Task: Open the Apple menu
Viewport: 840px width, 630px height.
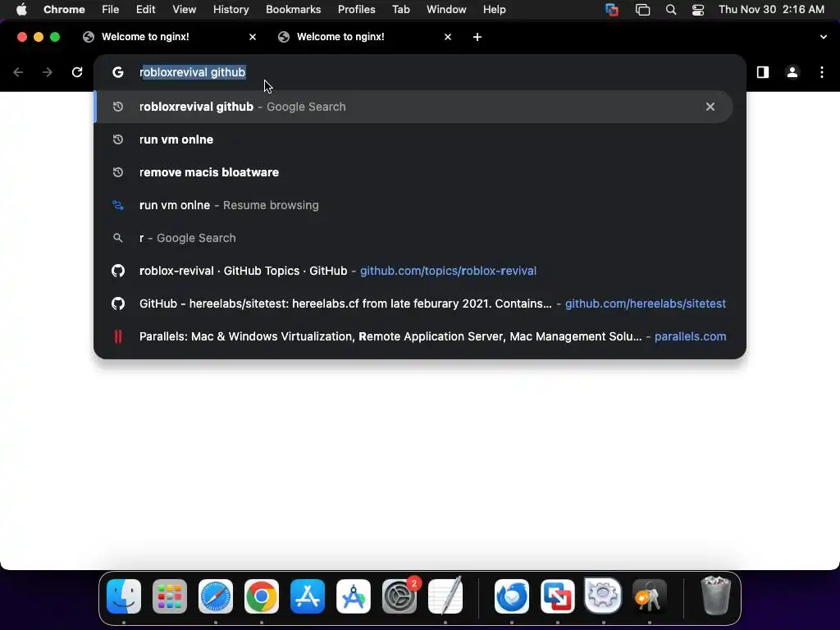Action: (21, 10)
